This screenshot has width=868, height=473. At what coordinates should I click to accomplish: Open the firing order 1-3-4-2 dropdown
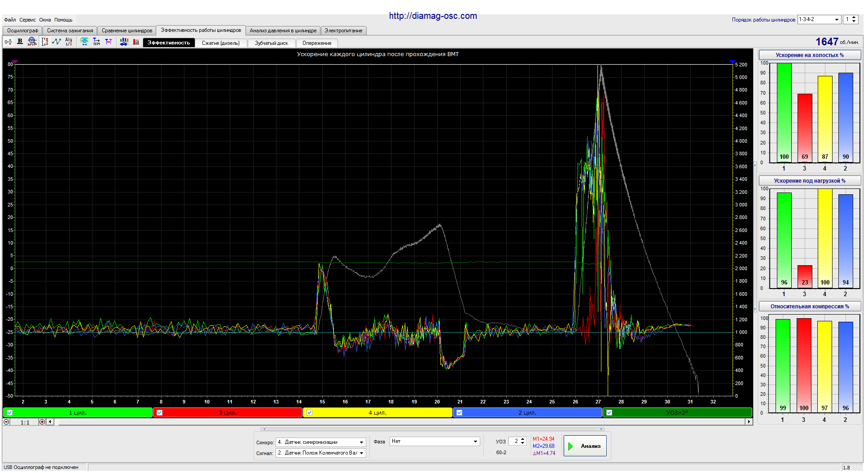(x=837, y=20)
